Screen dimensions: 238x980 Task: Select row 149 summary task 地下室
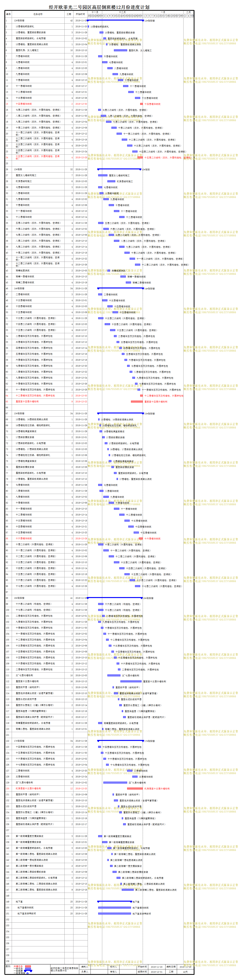[x=19, y=902]
